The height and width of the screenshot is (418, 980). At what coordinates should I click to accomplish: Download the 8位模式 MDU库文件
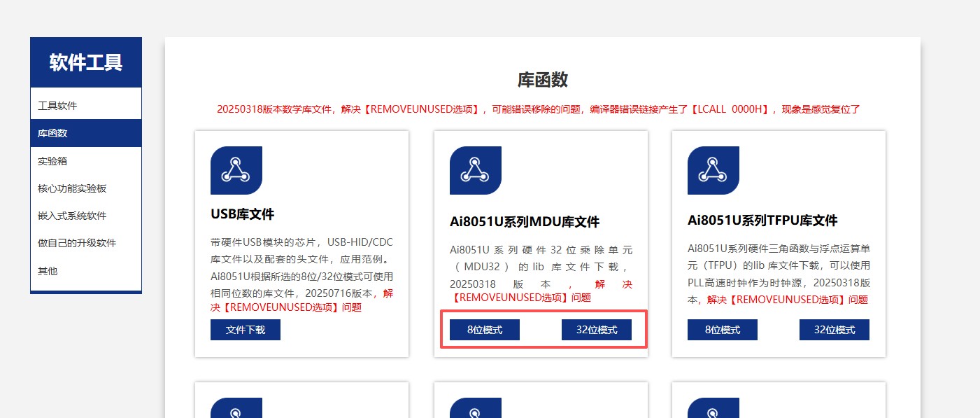[484, 330]
